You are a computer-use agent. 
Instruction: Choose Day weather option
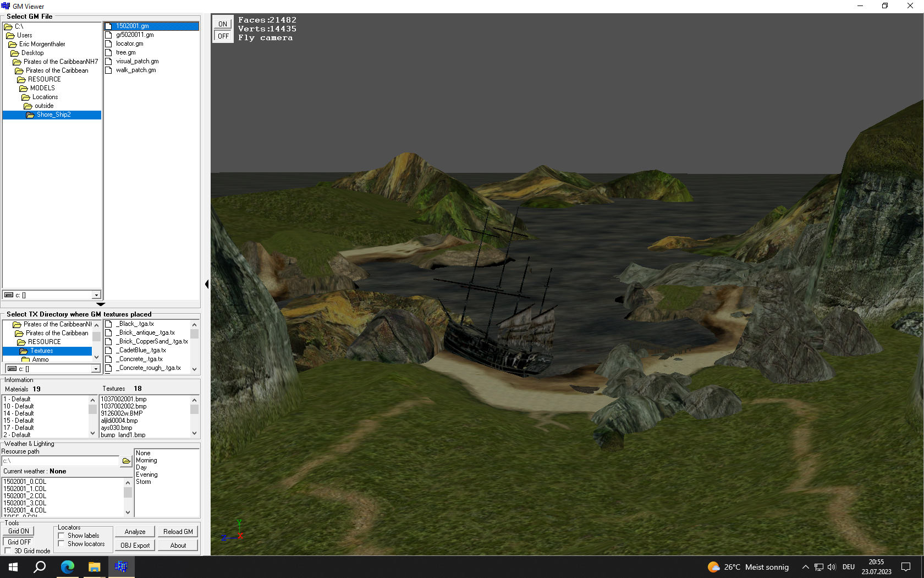(x=141, y=467)
